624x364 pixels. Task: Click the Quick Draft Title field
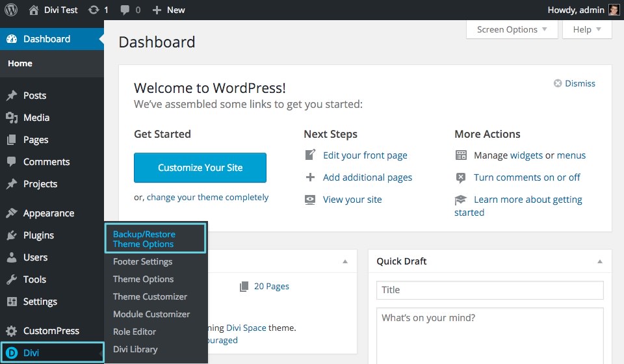(x=489, y=290)
